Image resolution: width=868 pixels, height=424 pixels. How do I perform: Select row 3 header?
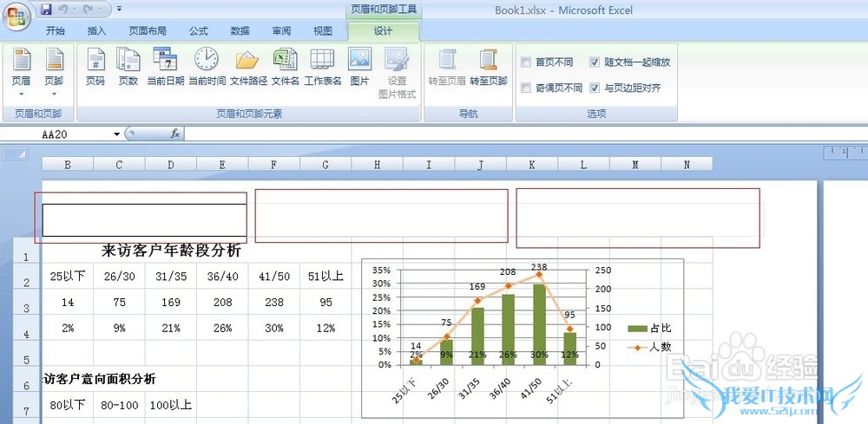click(27, 302)
